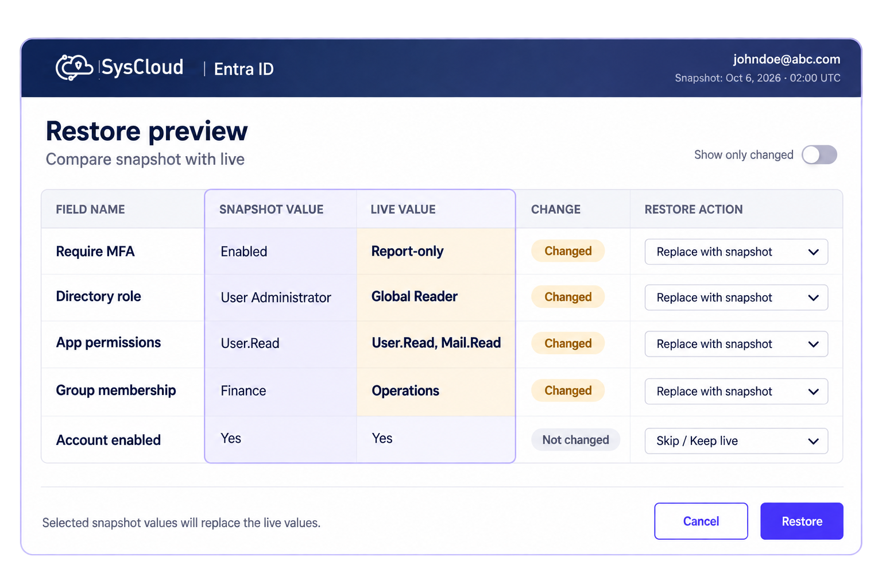Click the Snapshot date text in header
This screenshot has height=588, width=882.
(757, 78)
